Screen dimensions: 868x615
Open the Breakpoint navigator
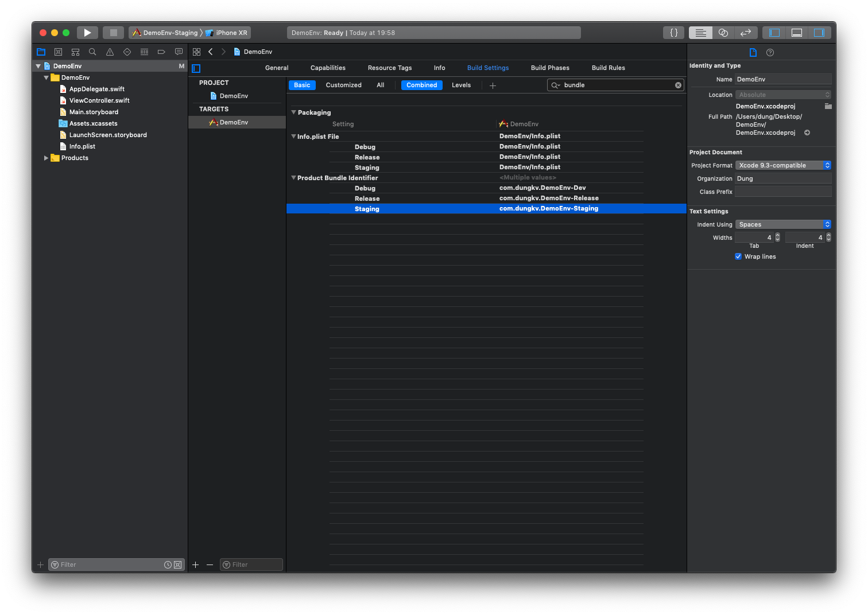tap(161, 52)
